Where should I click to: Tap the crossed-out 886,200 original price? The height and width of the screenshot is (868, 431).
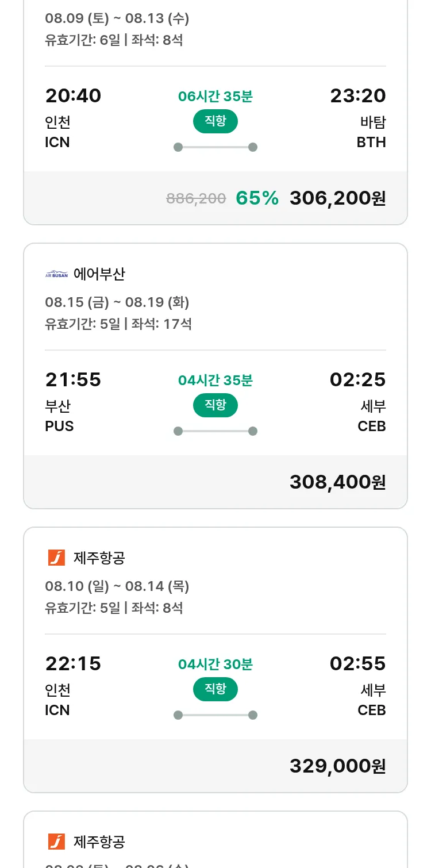196,198
